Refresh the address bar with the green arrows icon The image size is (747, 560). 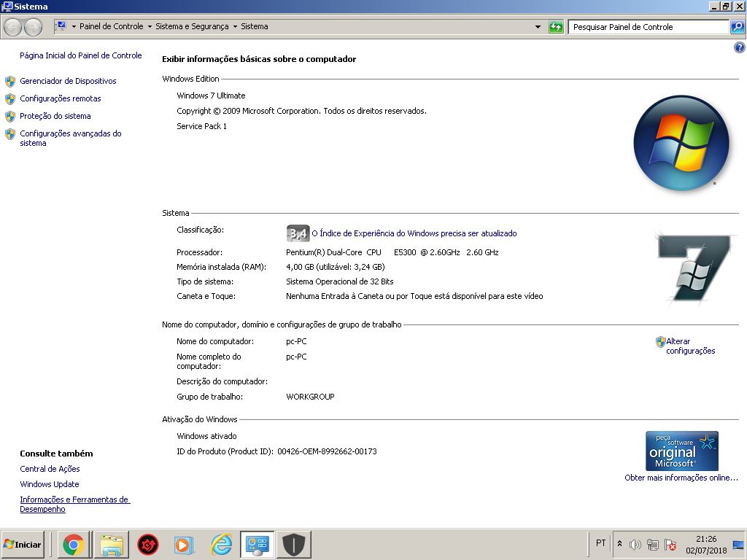point(556,27)
